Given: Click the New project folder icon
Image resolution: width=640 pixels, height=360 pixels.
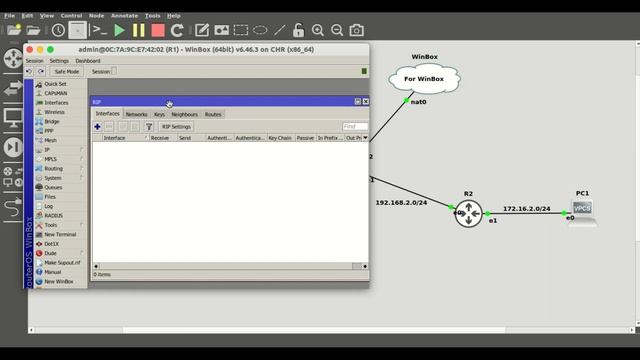Looking at the screenshot, I should 13,30.
